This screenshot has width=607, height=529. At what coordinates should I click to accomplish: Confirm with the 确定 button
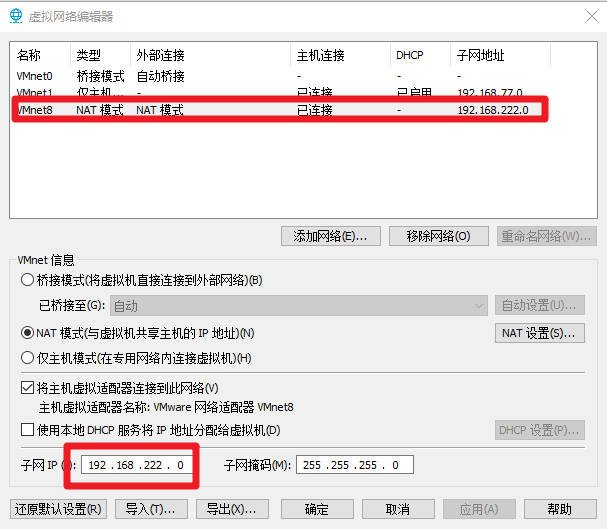(317, 509)
